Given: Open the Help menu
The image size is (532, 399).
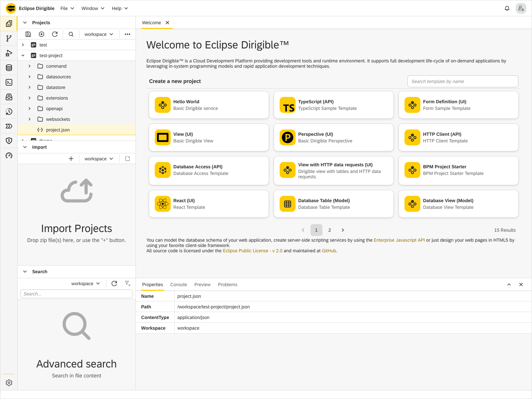Looking at the screenshot, I should pyautogui.click(x=120, y=8).
